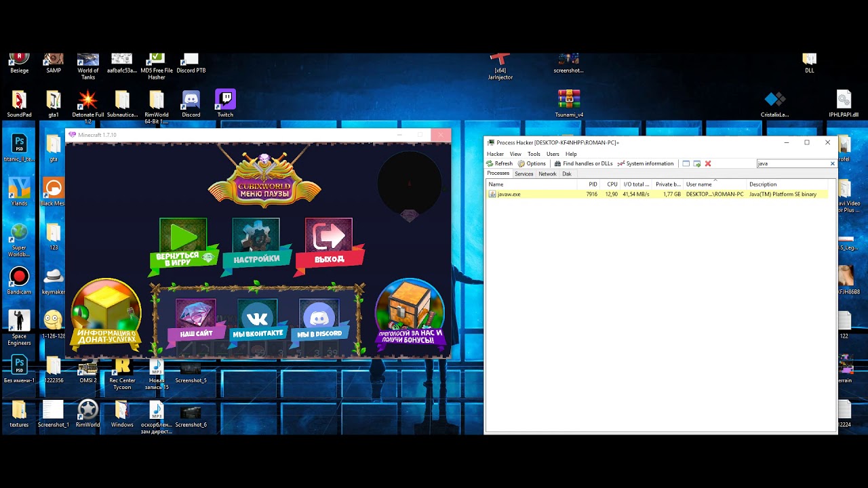Clear the java search filter

833,163
